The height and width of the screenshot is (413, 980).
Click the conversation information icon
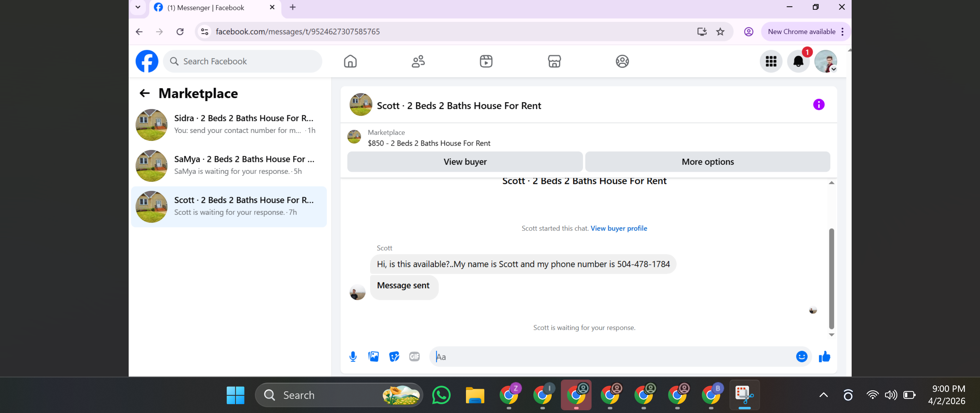click(819, 105)
